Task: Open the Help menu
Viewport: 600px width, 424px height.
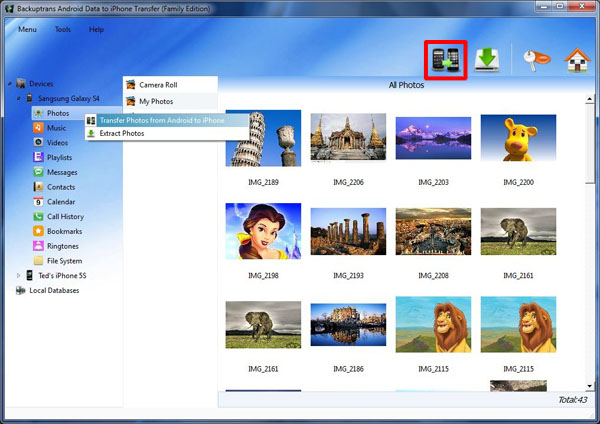Action: tap(96, 29)
